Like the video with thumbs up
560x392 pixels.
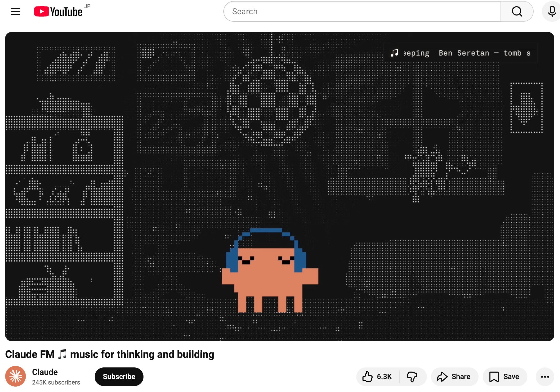coord(378,376)
